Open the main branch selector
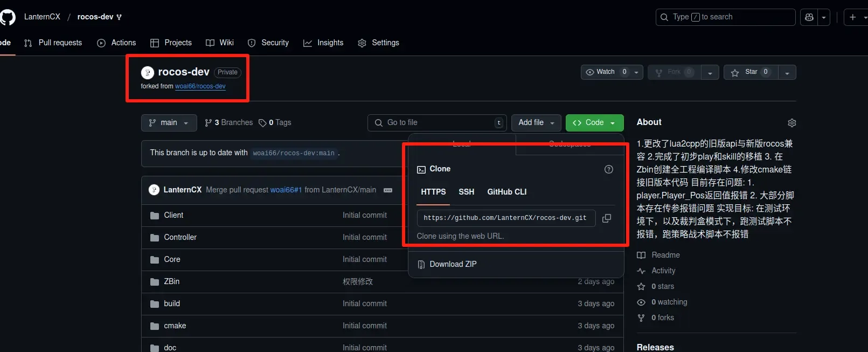This screenshot has height=352, width=868. pyautogui.click(x=169, y=122)
